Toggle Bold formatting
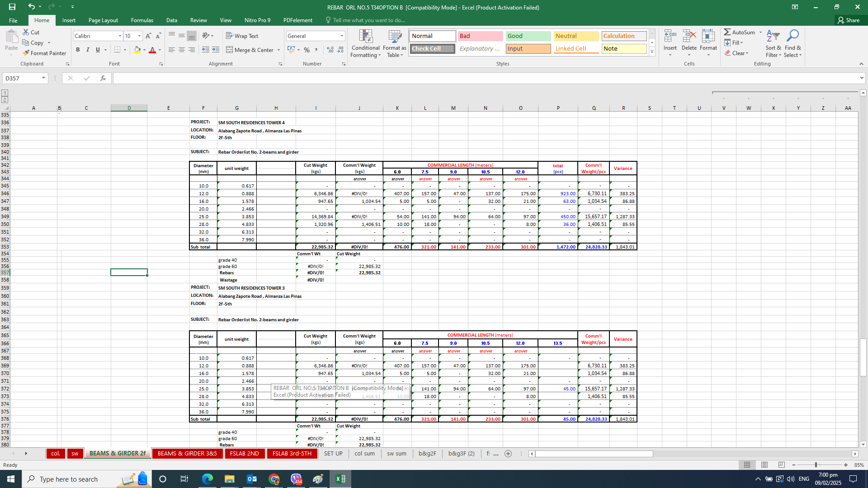 [78, 50]
